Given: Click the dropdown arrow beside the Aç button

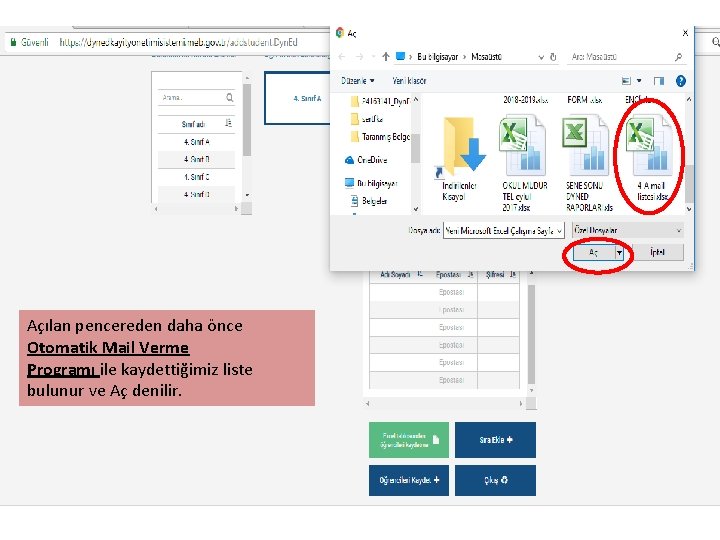Looking at the screenshot, I should pyautogui.click(x=619, y=253).
